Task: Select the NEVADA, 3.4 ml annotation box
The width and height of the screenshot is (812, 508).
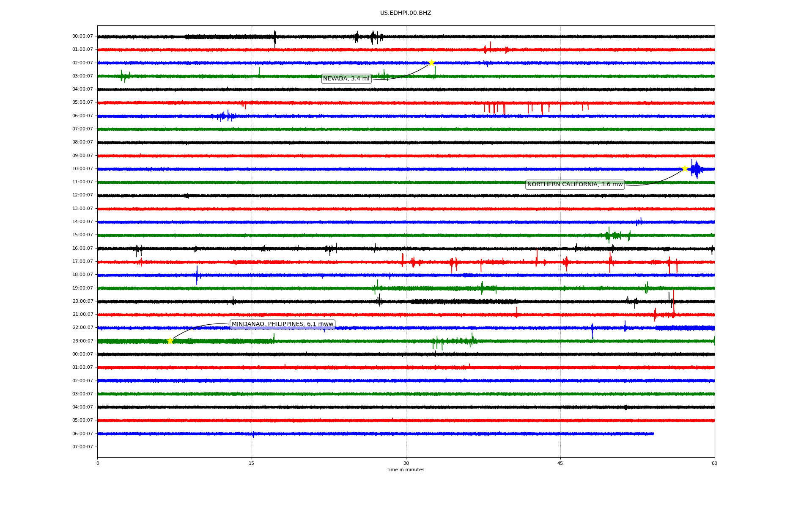Action: pyautogui.click(x=346, y=79)
